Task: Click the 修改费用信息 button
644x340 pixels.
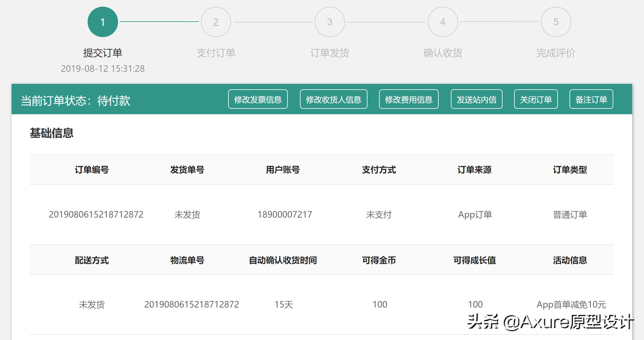Action: coord(409,99)
